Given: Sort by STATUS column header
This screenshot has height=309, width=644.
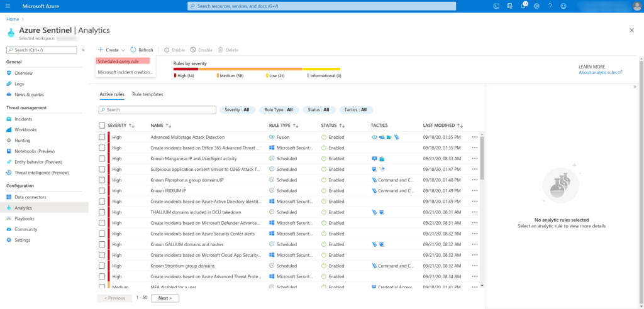Looking at the screenshot, I should pyautogui.click(x=333, y=126).
